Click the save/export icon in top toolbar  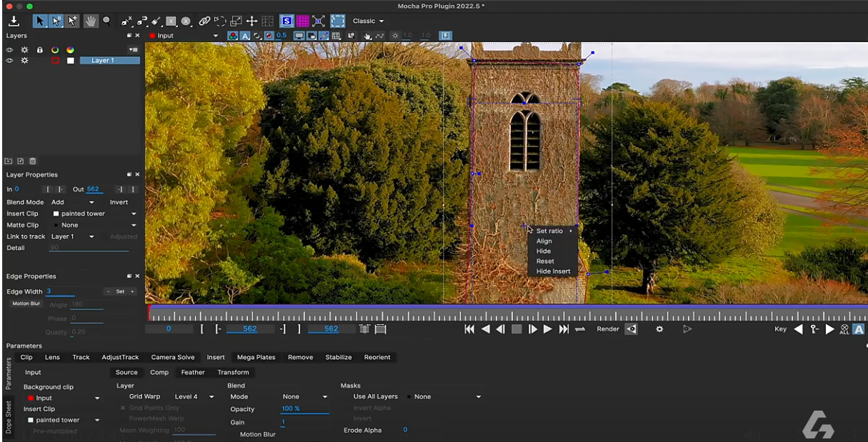(x=14, y=21)
